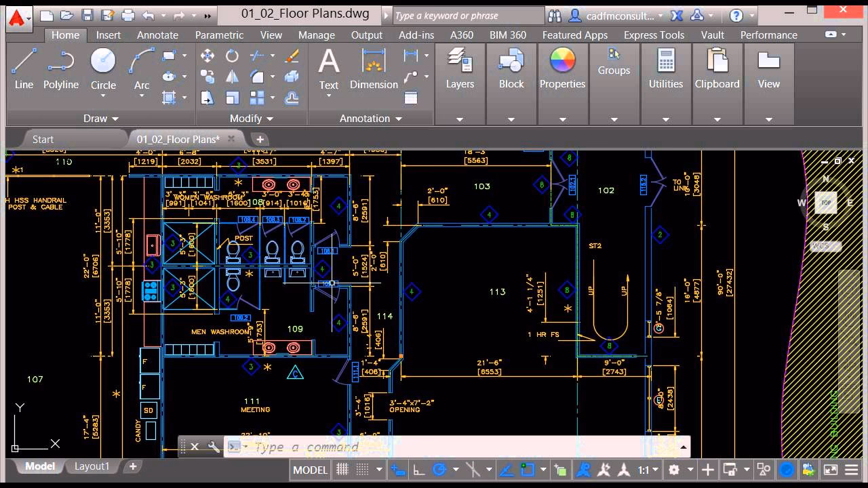Expand the Modify panel
The image size is (868, 488).
(x=271, y=118)
